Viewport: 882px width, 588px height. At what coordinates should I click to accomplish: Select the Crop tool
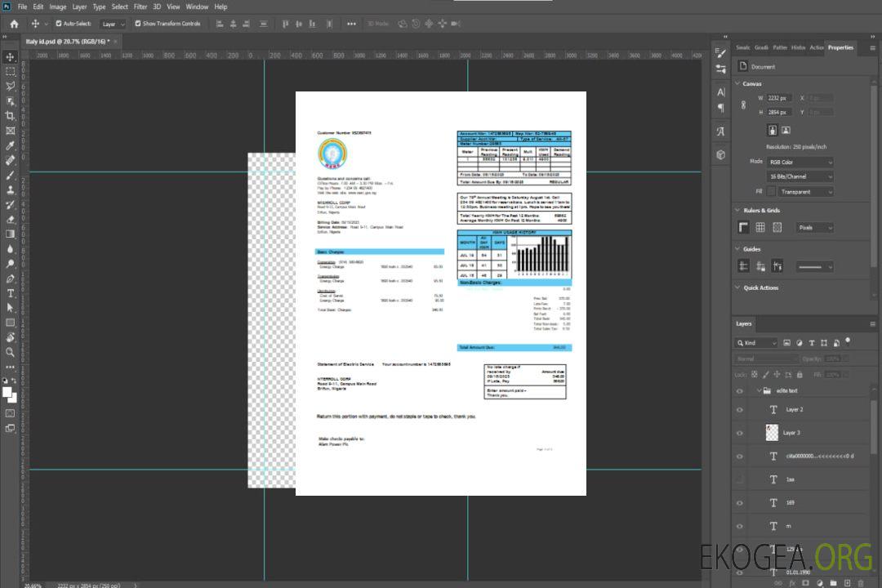coord(11,116)
